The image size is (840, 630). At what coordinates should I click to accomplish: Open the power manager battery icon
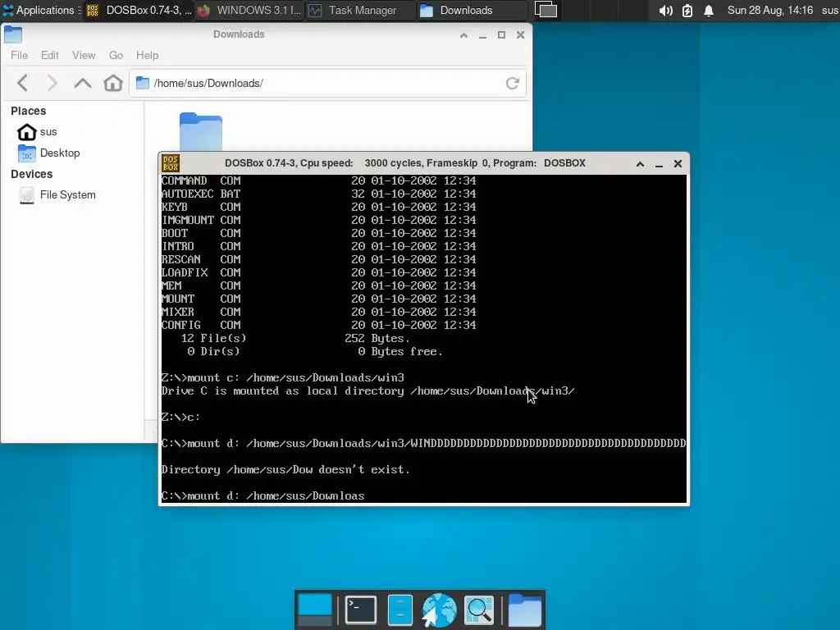click(687, 11)
